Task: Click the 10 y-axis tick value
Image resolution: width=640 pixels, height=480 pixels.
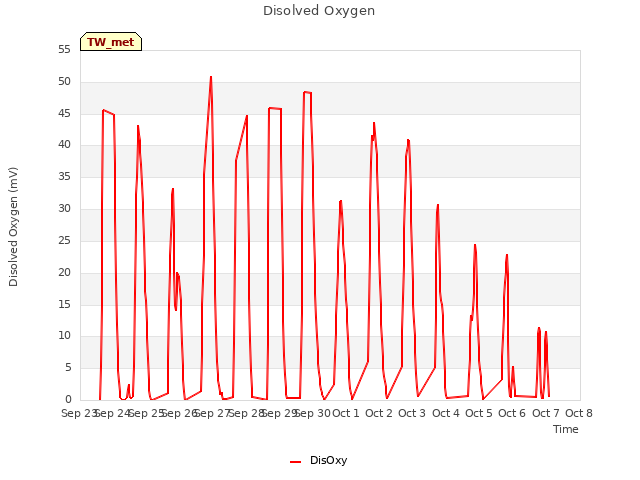Action: (64, 336)
